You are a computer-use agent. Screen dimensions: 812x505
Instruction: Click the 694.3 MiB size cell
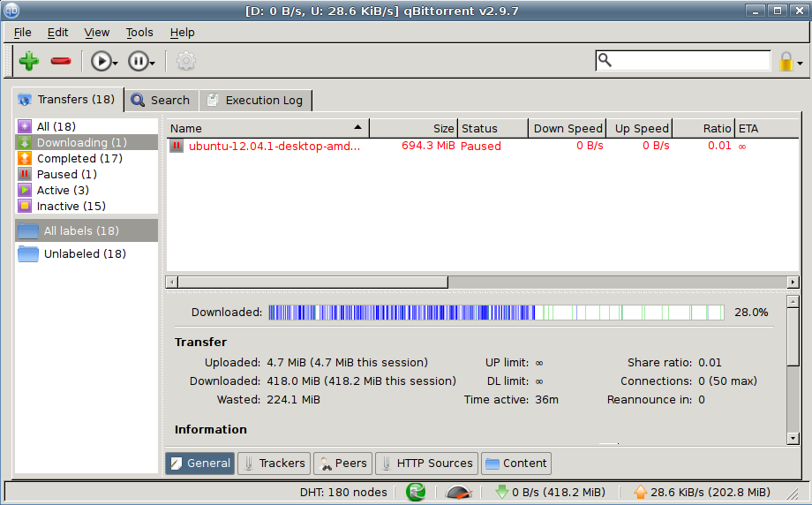428,146
